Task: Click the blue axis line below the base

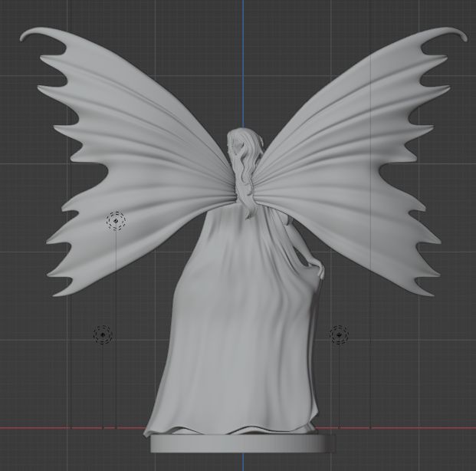Action: tap(243, 462)
